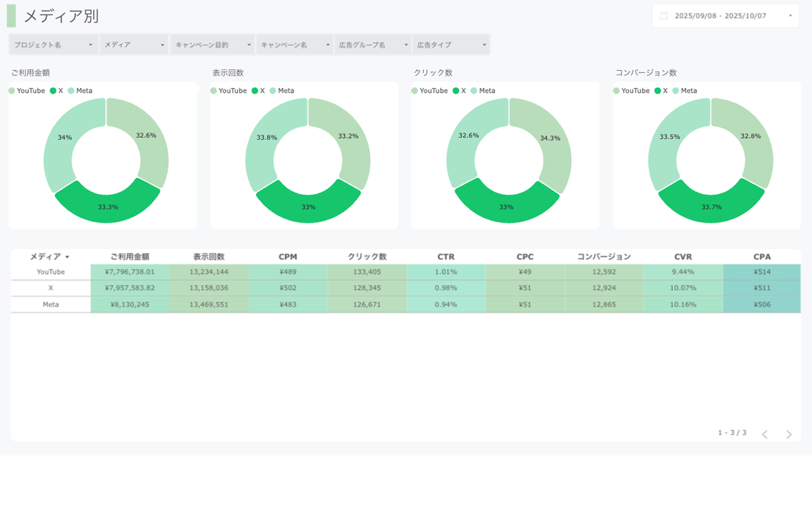Click the calendar icon in date selector
The width and height of the screenshot is (812, 514).
[663, 16]
